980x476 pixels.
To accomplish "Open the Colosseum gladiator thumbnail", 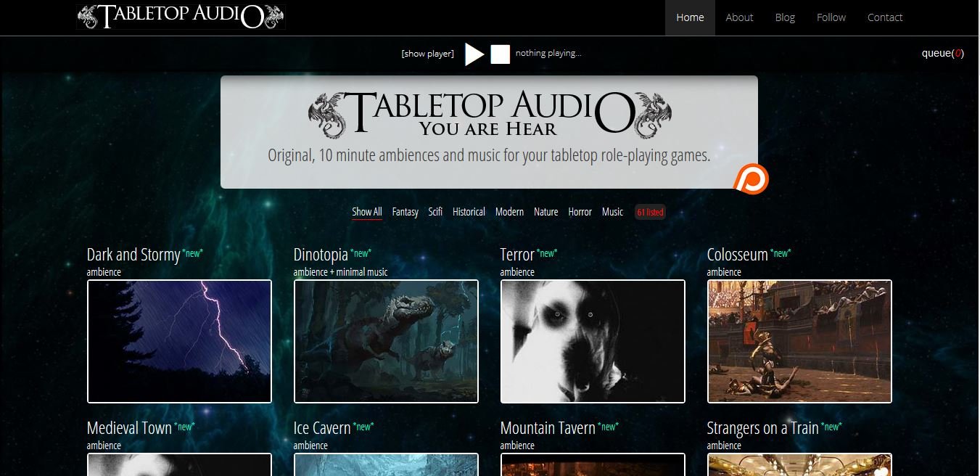I will (799, 341).
